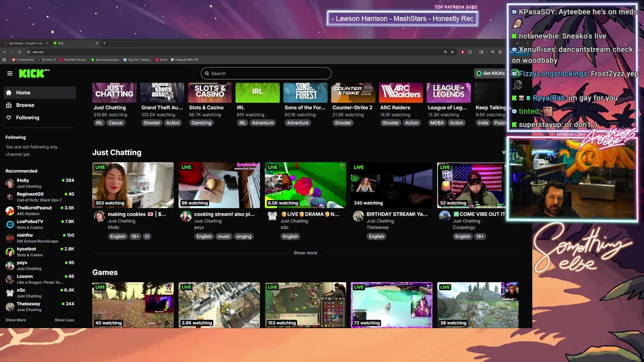Open kyootbot recommended channel
The image size is (644, 362).
click(40, 251)
